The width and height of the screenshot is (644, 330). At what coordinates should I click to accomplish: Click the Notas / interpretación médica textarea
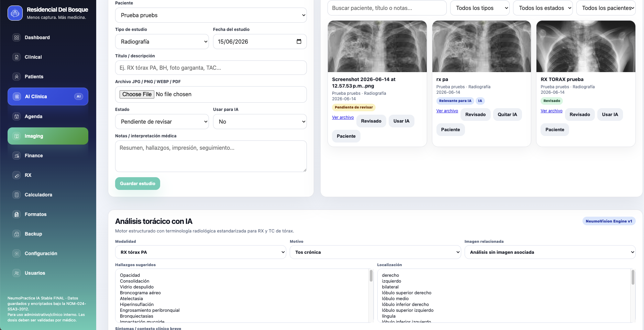tap(211, 156)
